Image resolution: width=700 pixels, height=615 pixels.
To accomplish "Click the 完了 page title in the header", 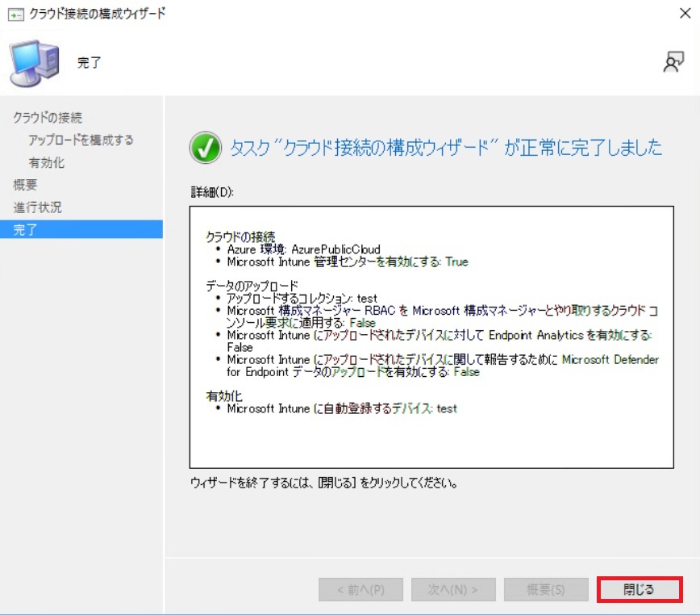I will click(90, 63).
